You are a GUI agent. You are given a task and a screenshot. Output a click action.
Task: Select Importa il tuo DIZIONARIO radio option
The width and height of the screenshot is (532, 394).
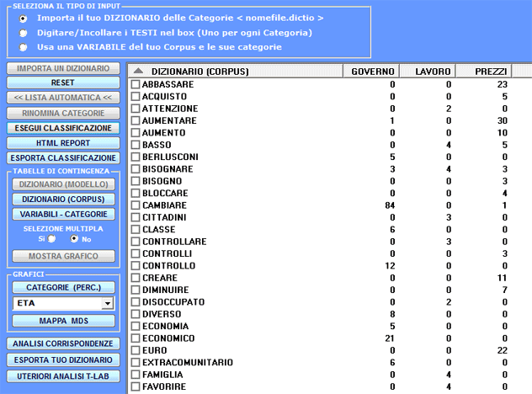click(23, 19)
